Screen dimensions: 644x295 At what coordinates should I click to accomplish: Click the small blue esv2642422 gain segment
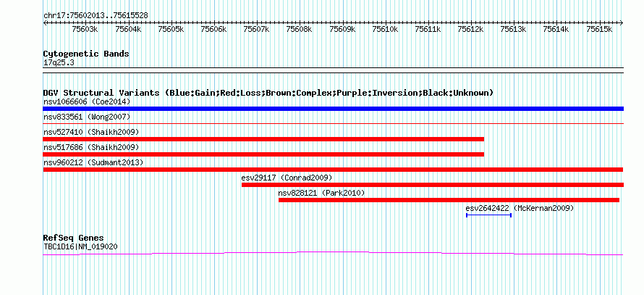tap(488, 215)
